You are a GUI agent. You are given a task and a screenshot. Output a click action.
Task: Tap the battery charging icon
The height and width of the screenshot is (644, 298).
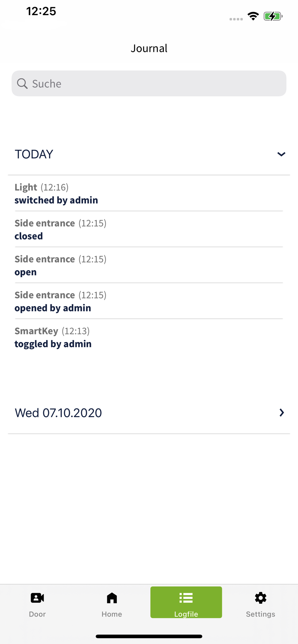point(273,16)
